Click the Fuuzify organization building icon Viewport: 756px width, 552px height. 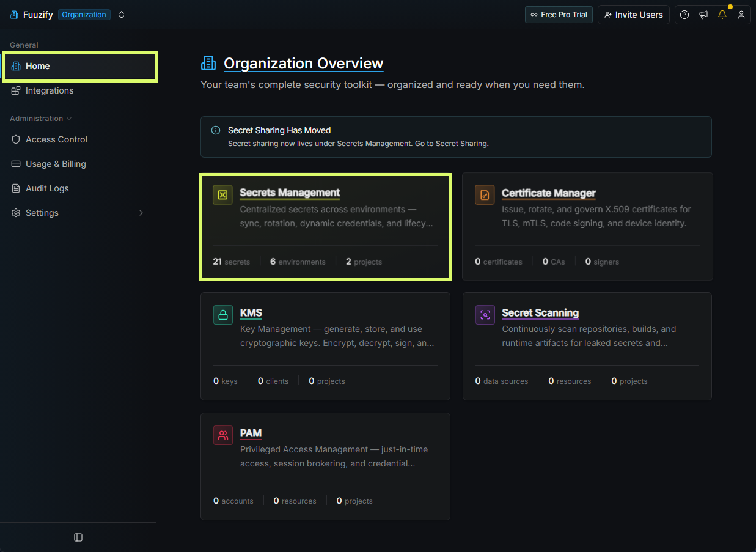click(14, 15)
